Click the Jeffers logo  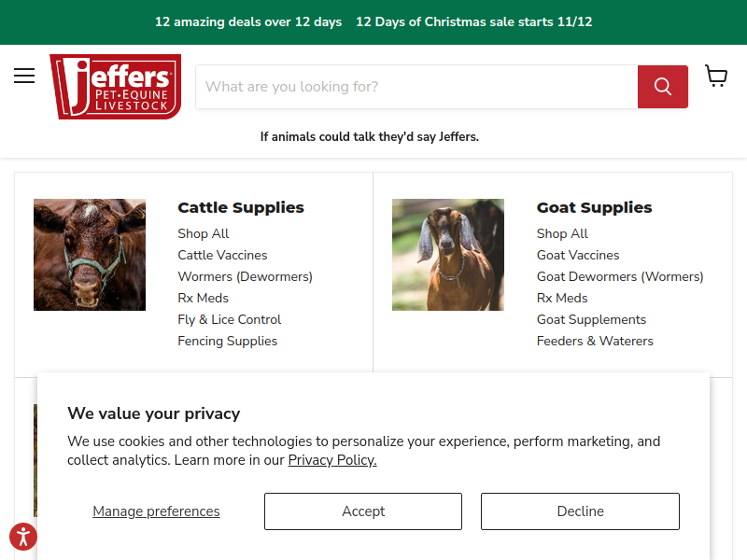[x=115, y=87]
